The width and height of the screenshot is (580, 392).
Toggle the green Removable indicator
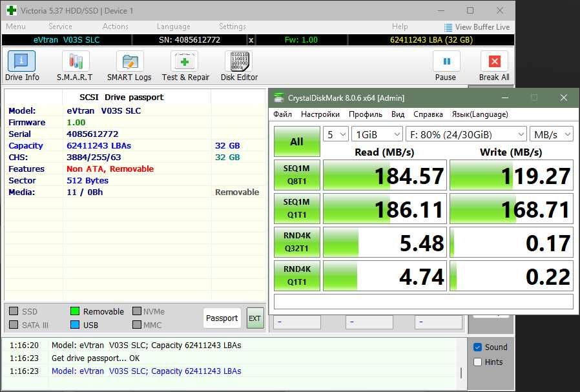click(x=75, y=311)
